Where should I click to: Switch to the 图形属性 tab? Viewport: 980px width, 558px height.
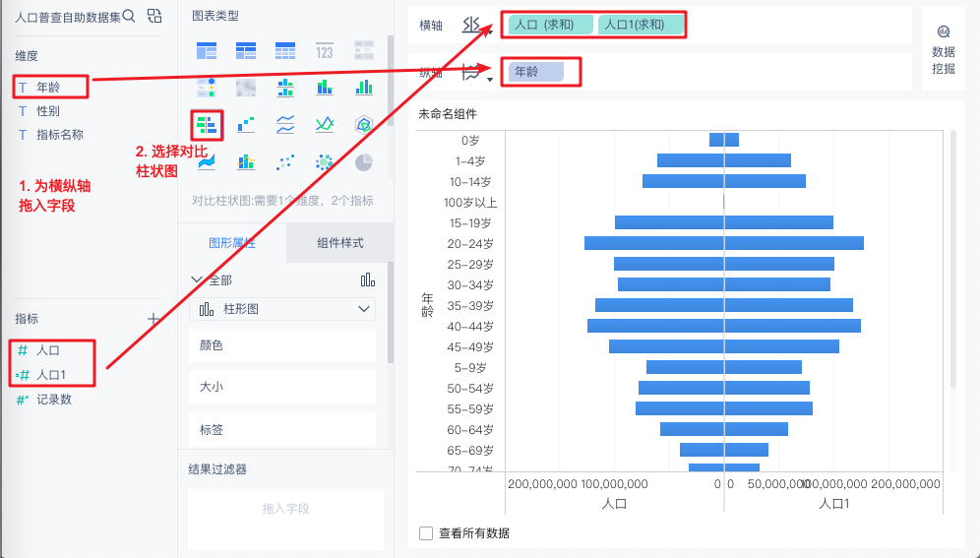[x=232, y=243]
